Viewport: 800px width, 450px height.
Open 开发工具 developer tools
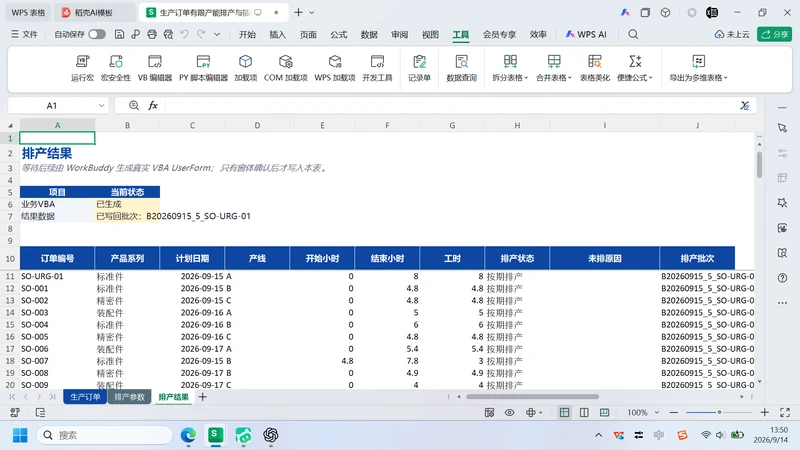click(x=377, y=68)
